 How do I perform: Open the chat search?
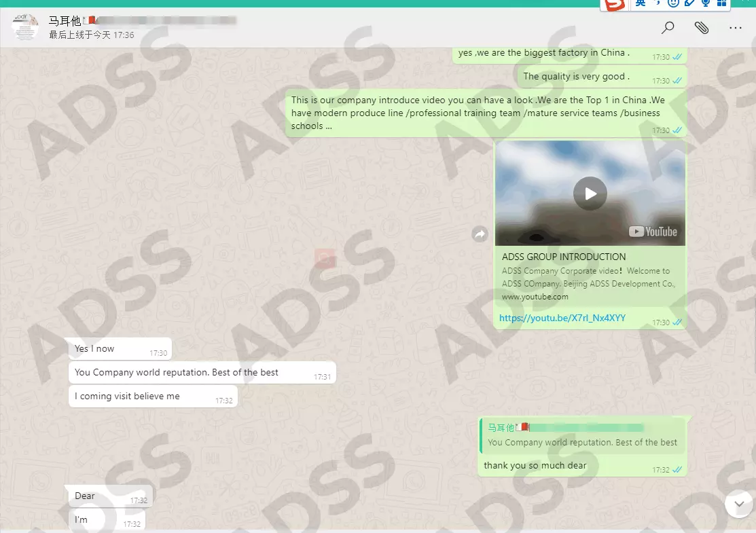pos(668,28)
